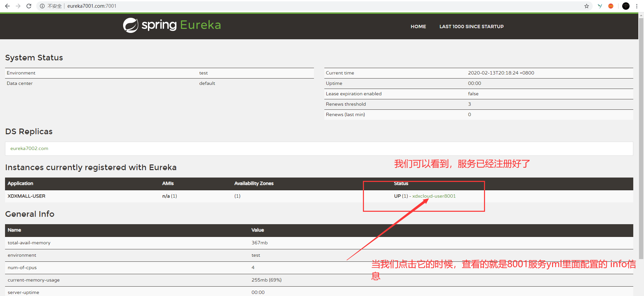Click the spring Eureka brand title
The height and width of the screenshot is (296, 644).
tap(181, 25)
